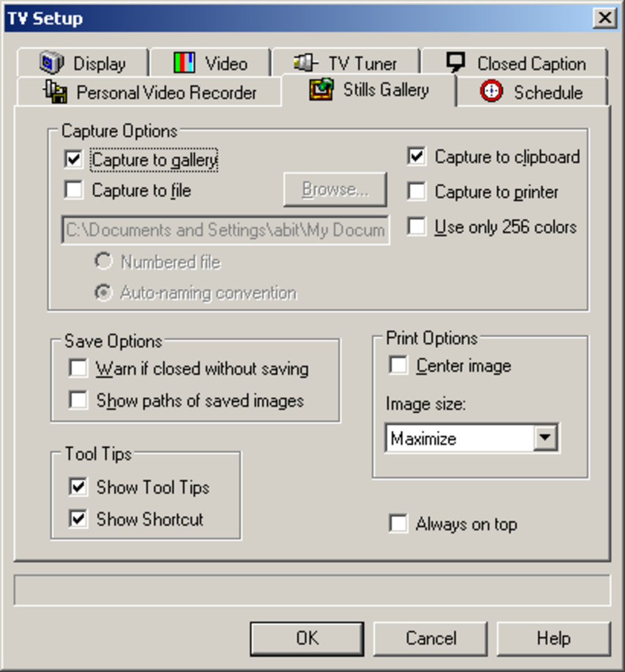Open Help for TV Setup
The height and width of the screenshot is (672, 625).
553,639
